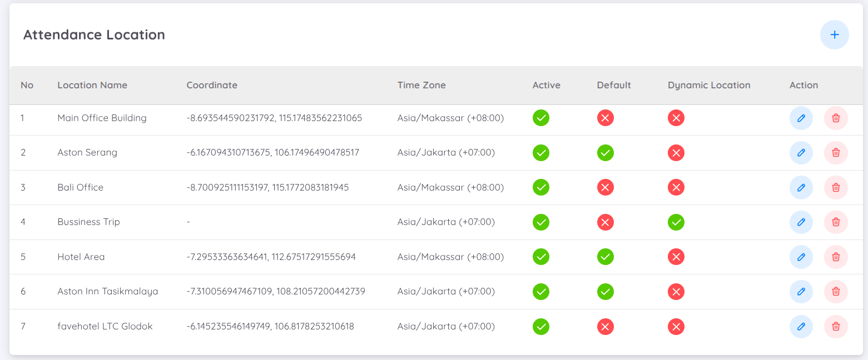This screenshot has width=868, height=360.
Task: Click the Aston Inn Tasikmalaya location name
Action: point(108,291)
